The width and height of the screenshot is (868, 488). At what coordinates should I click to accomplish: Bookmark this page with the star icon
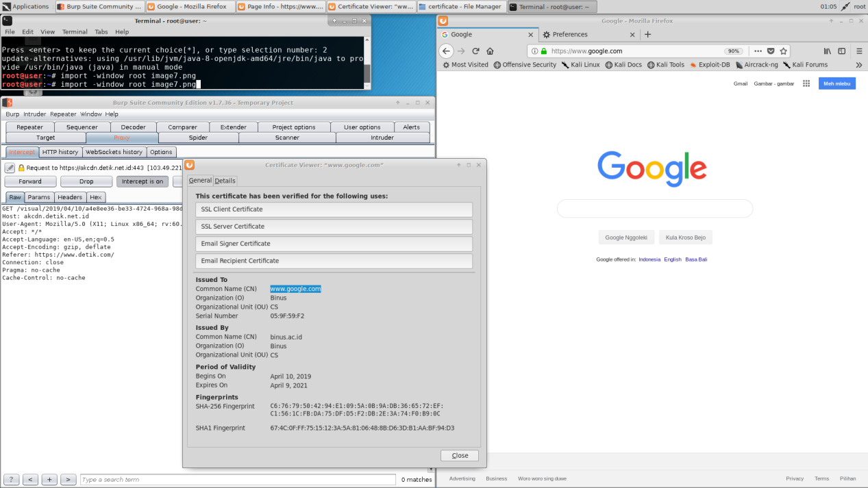point(784,51)
